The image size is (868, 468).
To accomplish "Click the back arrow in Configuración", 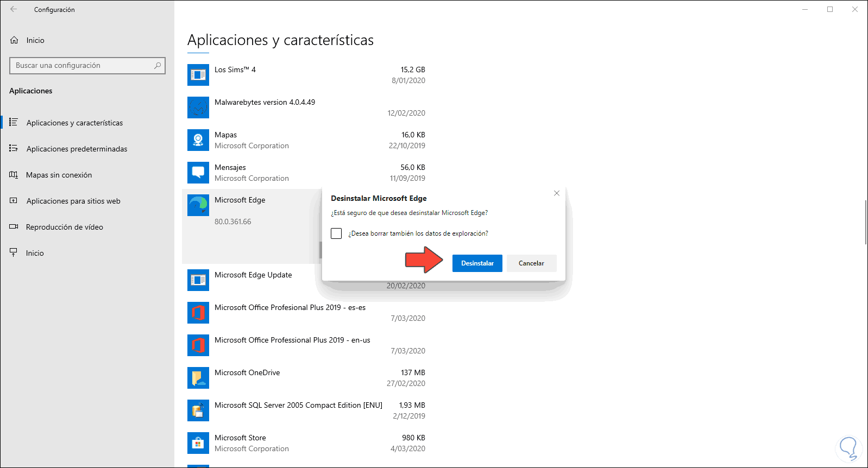I will click(x=14, y=9).
